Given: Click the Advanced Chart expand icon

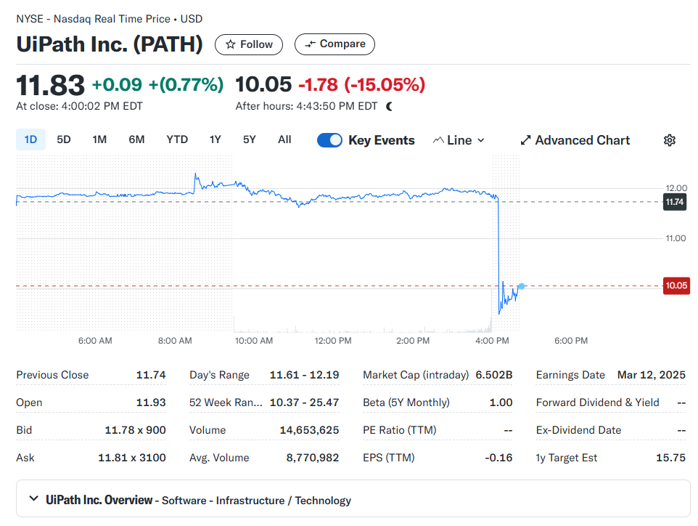Looking at the screenshot, I should [x=526, y=140].
